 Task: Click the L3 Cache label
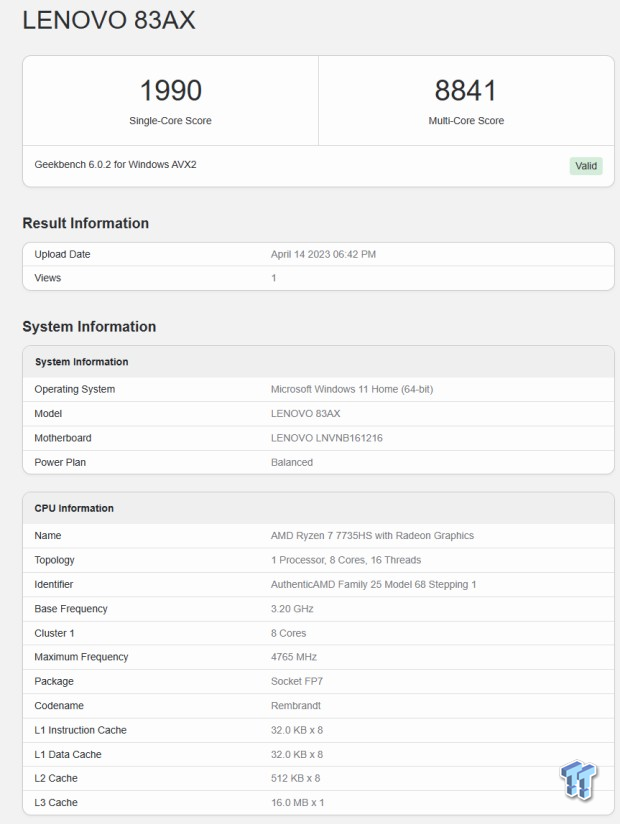tap(56, 803)
